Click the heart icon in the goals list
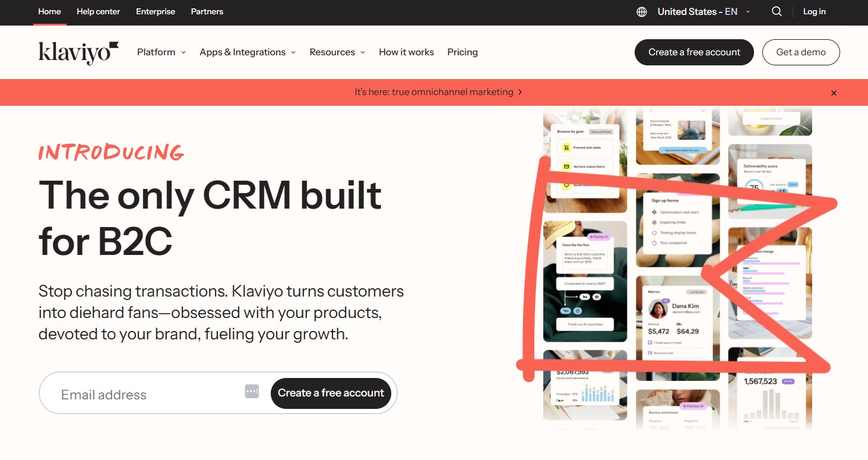The image size is (868, 460). point(566,185)
